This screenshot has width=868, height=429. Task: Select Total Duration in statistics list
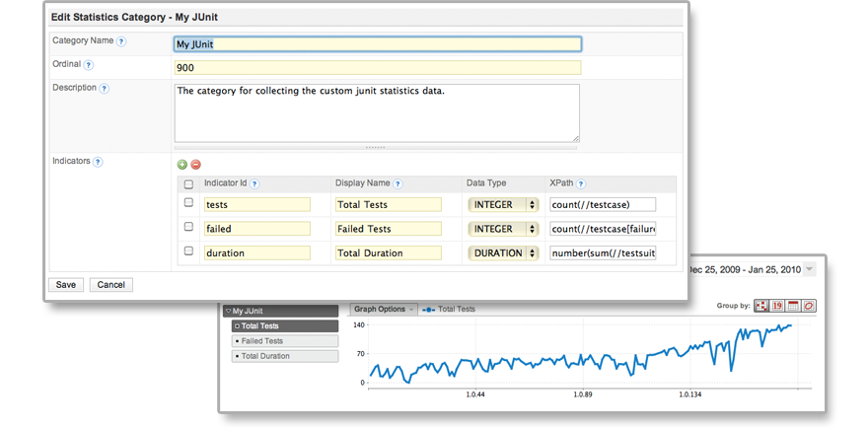pos(284,356)
